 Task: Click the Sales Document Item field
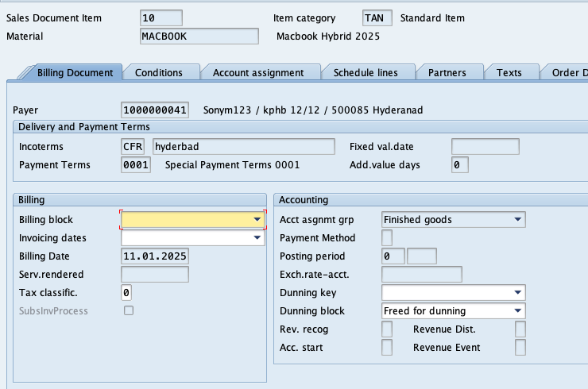tap(161, 18)
